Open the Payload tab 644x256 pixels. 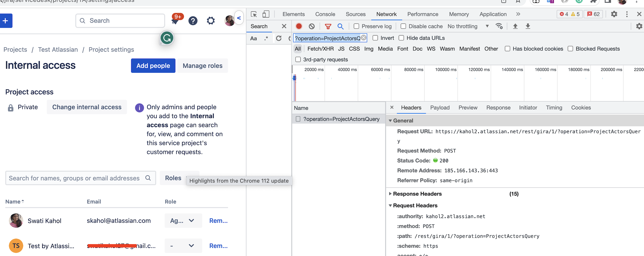440,108
